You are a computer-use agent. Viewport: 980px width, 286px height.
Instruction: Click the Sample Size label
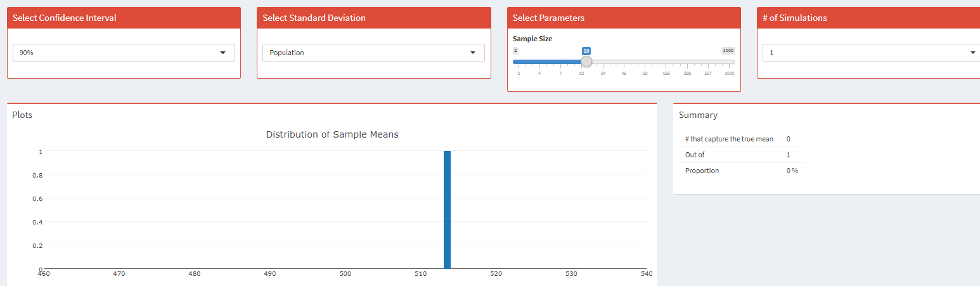532,39
